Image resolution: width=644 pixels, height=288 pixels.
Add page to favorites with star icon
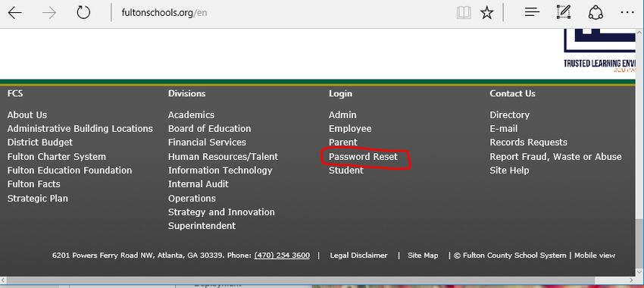486,13
